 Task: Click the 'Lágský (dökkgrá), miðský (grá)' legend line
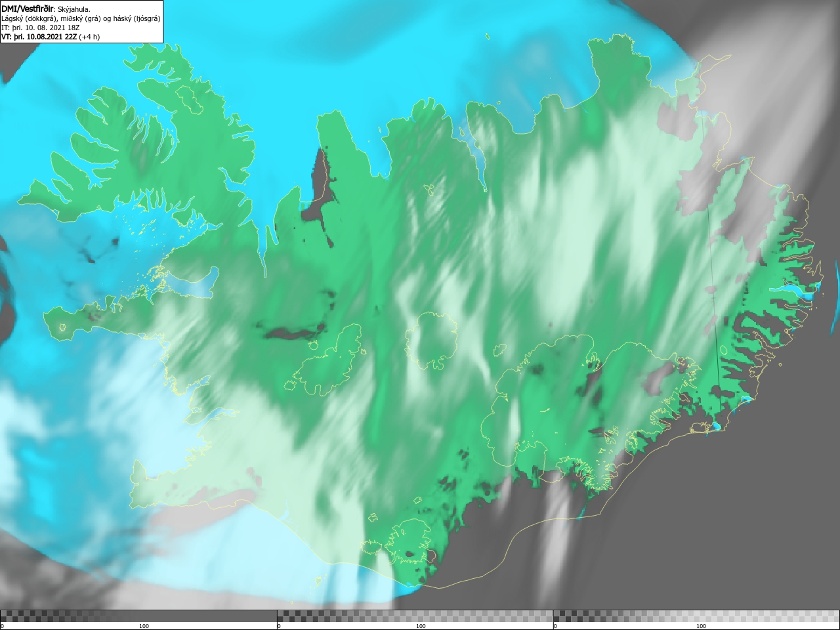pyautogui.click(x=81, y=18)
